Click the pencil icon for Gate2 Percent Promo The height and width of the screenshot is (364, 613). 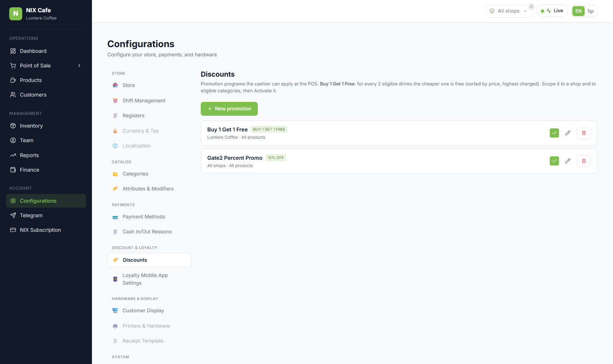tap(568, 161)
